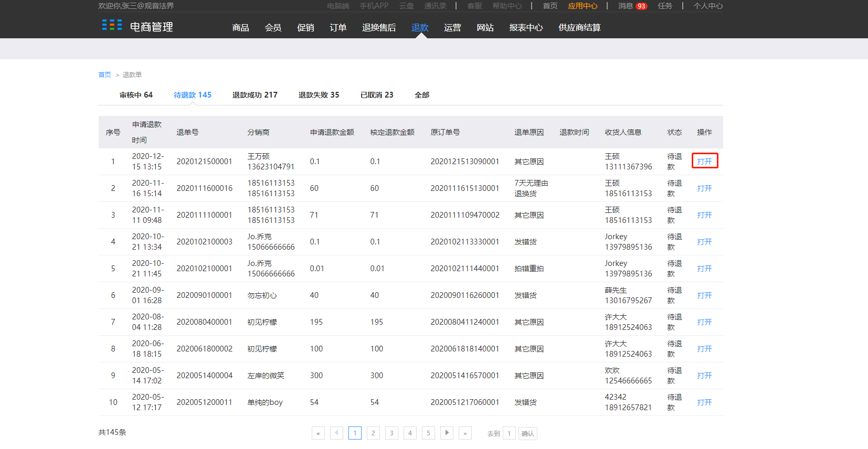This screenshot has height=449, width=868.
Task: Open refund 2020111600016 via 打开
Action: pyautogui.click(x=704, y=188)
